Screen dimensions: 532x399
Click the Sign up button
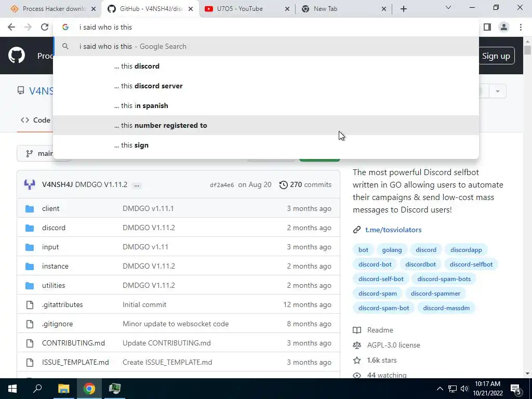pos(496,56)
